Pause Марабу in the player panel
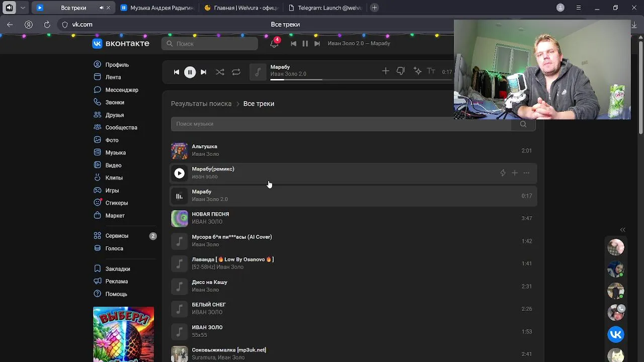This screenshot has width=644, height=362. (190, 72)
